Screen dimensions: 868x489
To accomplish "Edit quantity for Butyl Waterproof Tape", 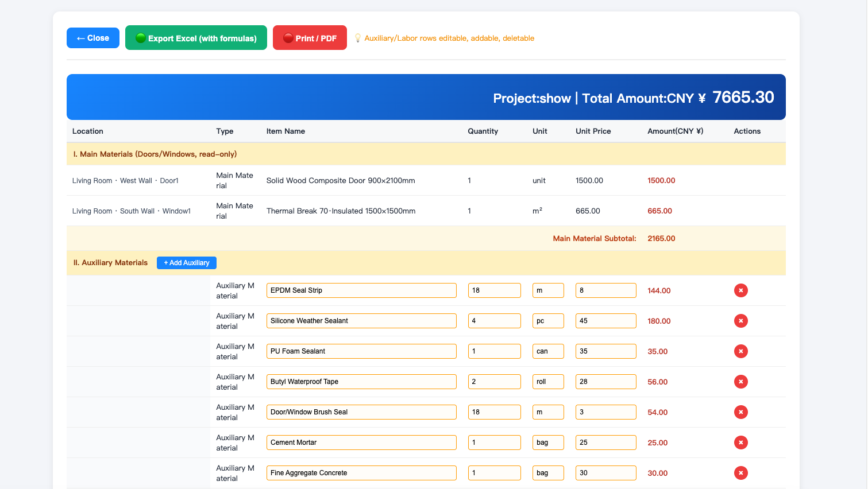I will tap(494, 382).
